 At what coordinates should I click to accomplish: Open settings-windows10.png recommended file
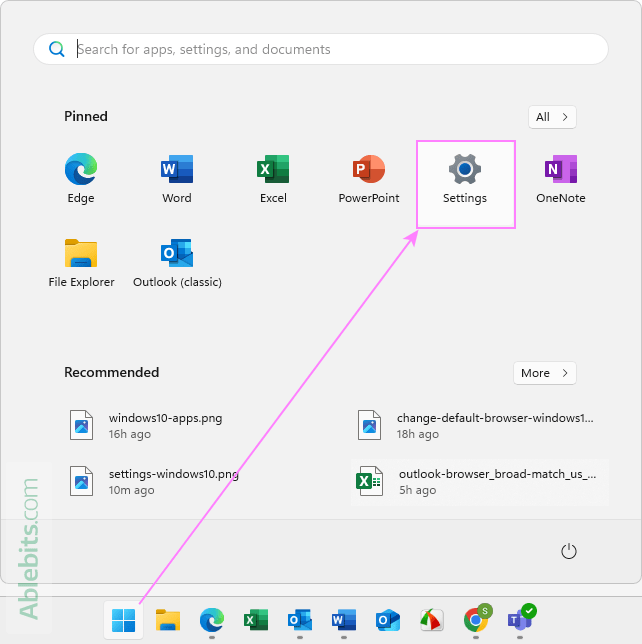click(x=154, y=481)
